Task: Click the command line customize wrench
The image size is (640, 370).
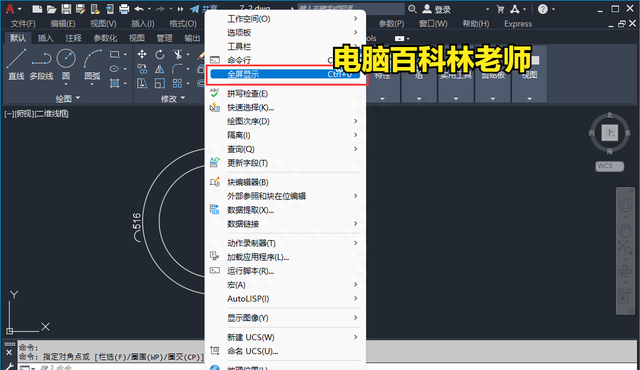Action: point(9,367)
